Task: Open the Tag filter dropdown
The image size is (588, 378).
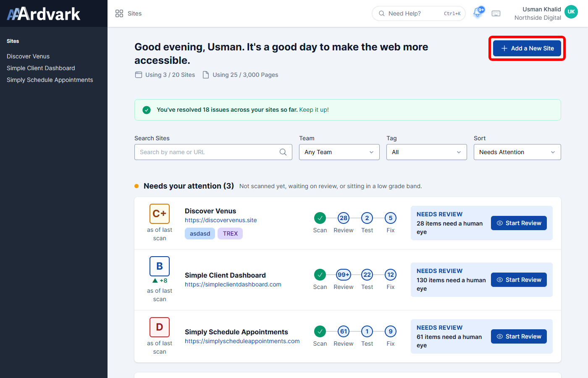Action: click(427, 152)
